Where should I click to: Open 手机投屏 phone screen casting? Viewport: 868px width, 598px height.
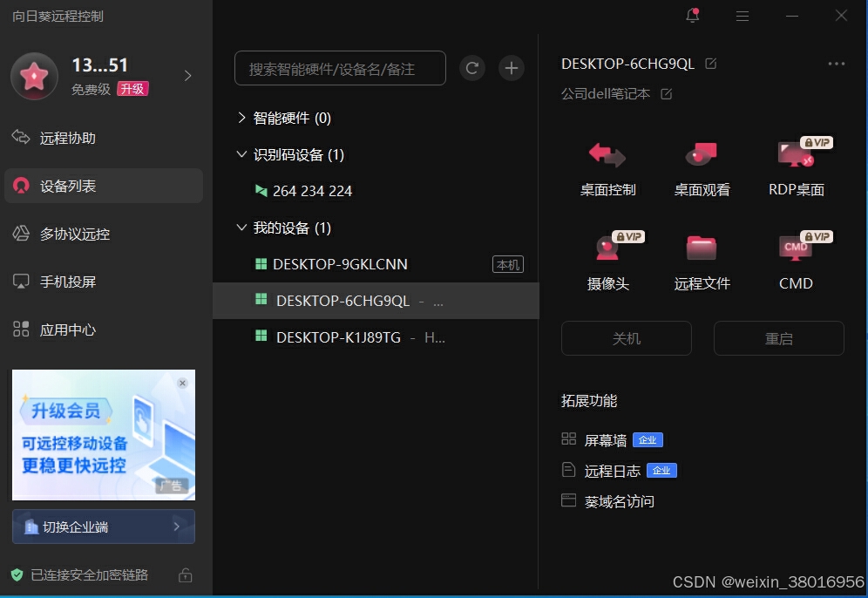(x=104, y=282)
